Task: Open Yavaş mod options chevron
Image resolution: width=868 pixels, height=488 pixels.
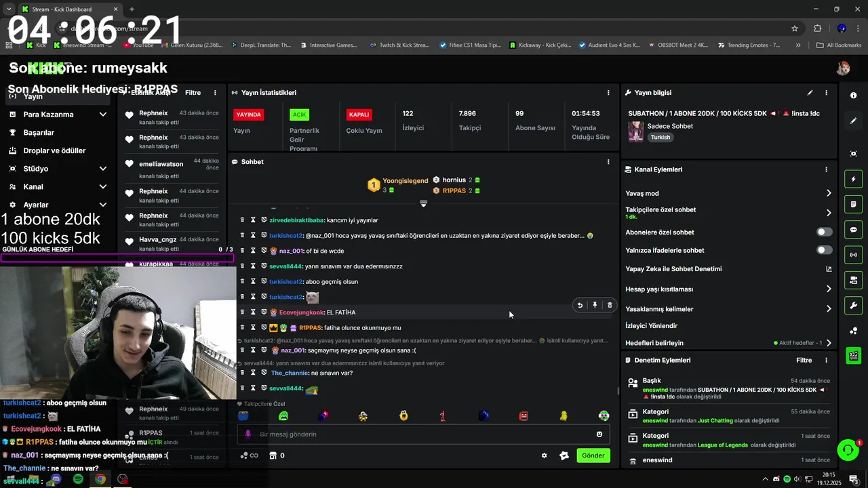Action: pos(829,193)
